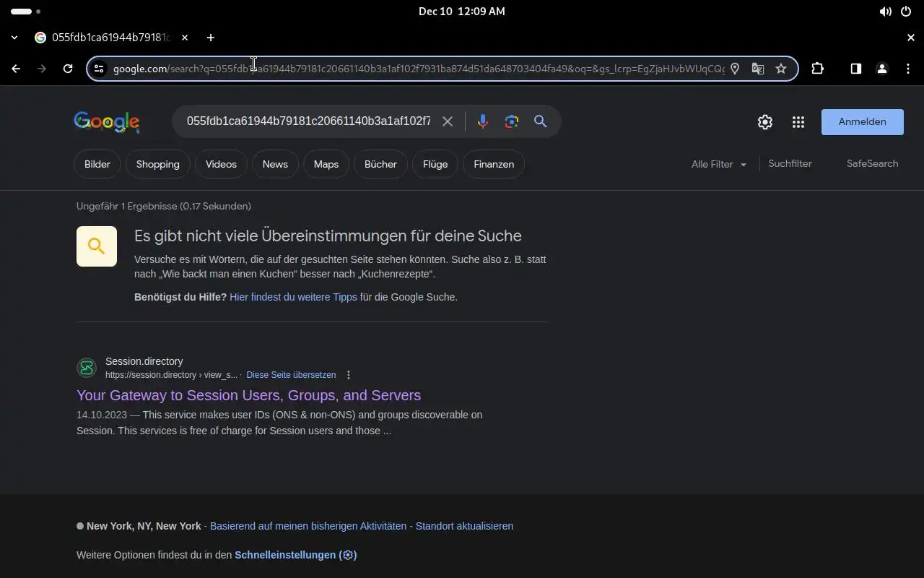Clear the search box with the X
The height and width of the screenshot is (578, 924).
click(448, 121)
